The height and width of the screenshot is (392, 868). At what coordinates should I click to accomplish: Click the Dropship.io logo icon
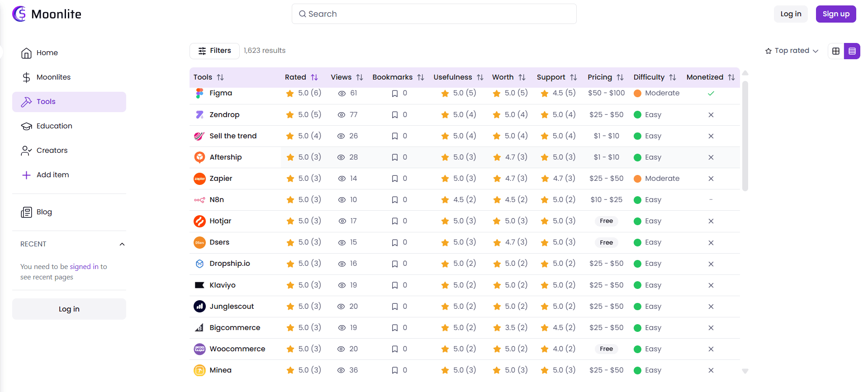(x=199, y=264)
